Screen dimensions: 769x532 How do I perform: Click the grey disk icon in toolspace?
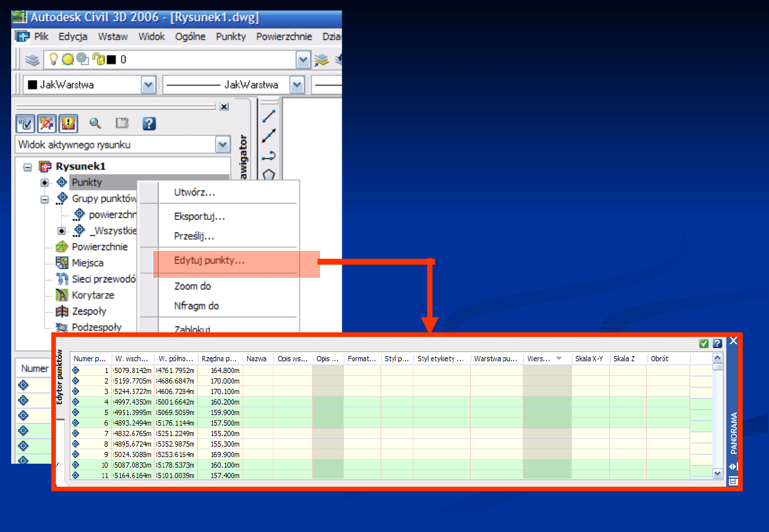(x=122, y=123)
